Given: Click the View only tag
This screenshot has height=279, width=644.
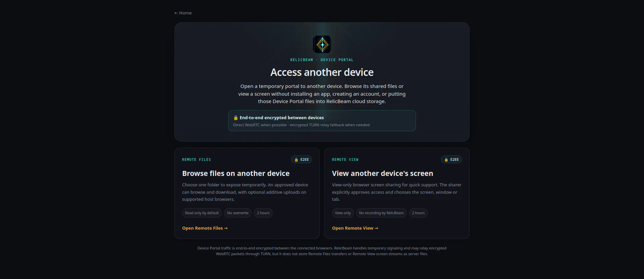Looking at the screenshot, I should [343, 213].
